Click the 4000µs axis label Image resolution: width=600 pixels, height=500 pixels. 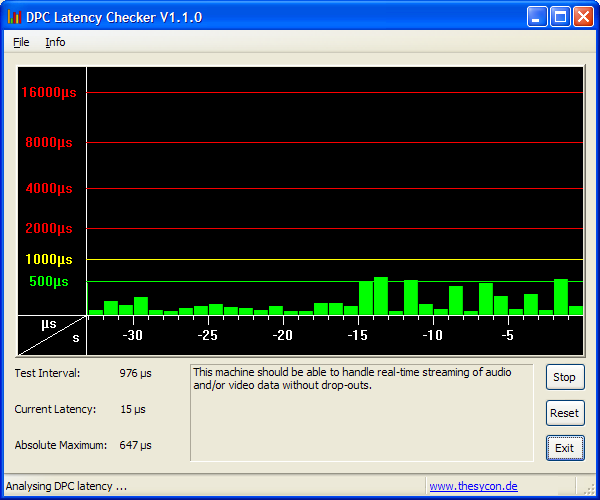49,188
